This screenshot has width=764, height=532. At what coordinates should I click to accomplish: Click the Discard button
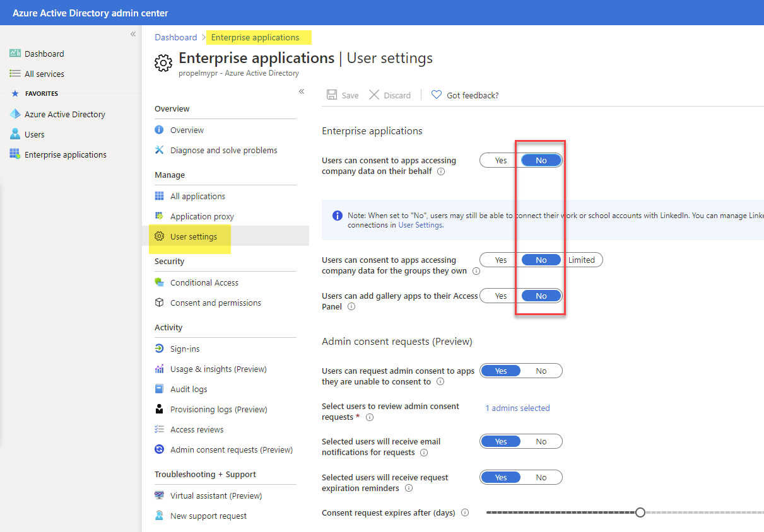390,95
